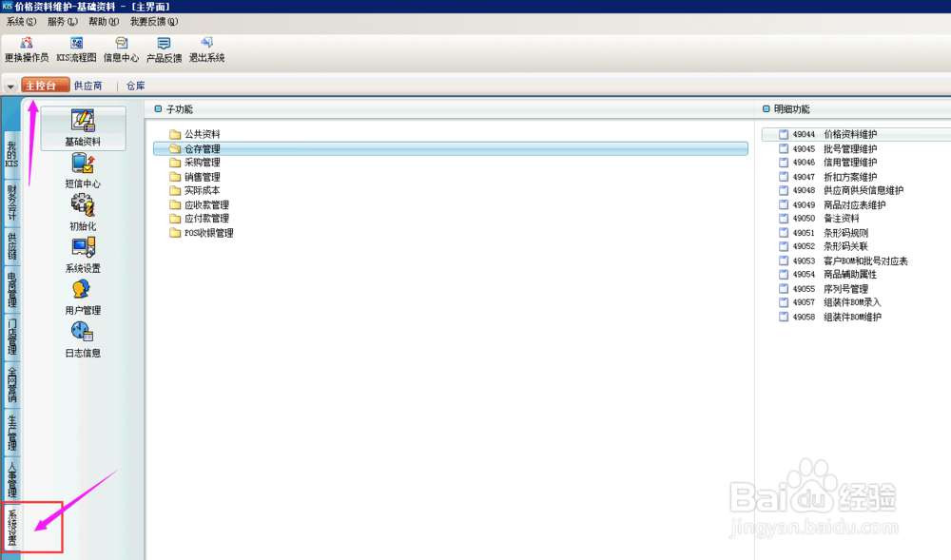Viewport: 951px width, 560px height.
Task: Click the 更换操作员 toolbar icon
Action: click(26, 43)
